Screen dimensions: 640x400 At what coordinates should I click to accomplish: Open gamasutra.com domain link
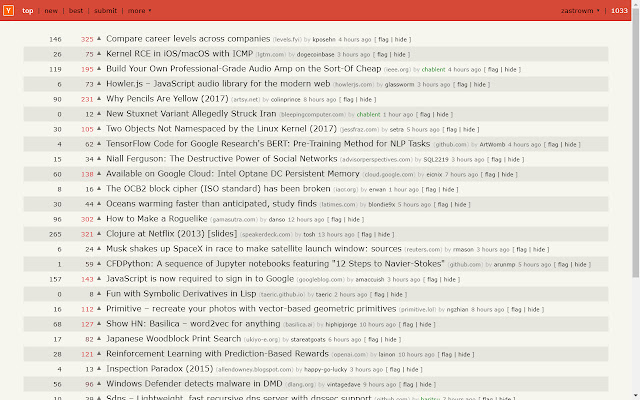[x=233, y=220]
